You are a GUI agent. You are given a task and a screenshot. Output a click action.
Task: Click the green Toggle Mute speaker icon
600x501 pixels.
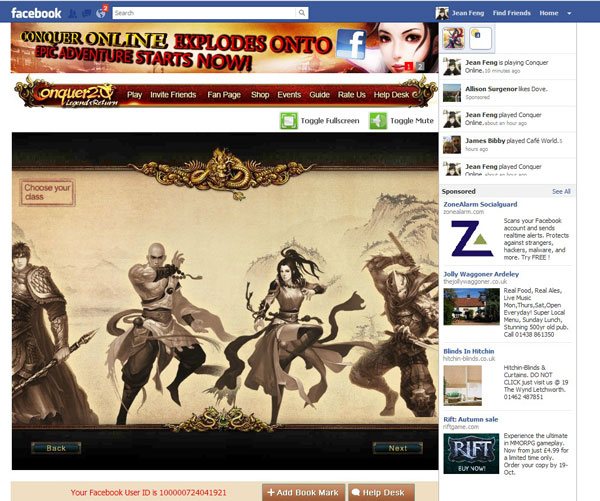tap(378, 121)
